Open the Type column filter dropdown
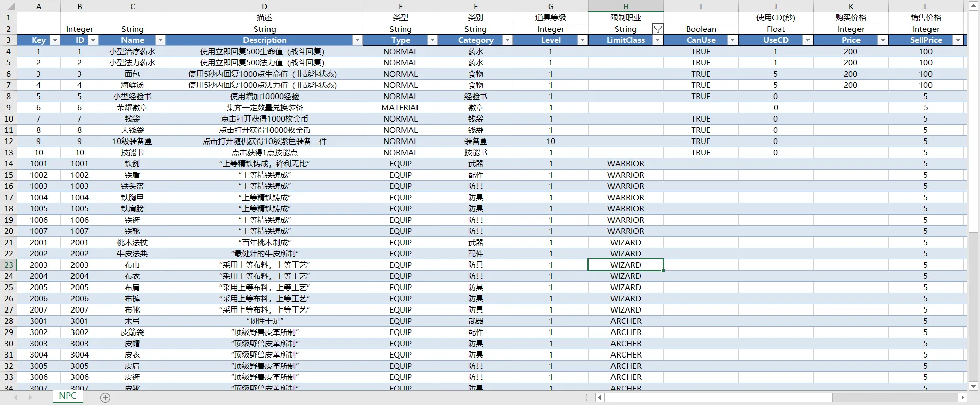 tap(432, 40)
